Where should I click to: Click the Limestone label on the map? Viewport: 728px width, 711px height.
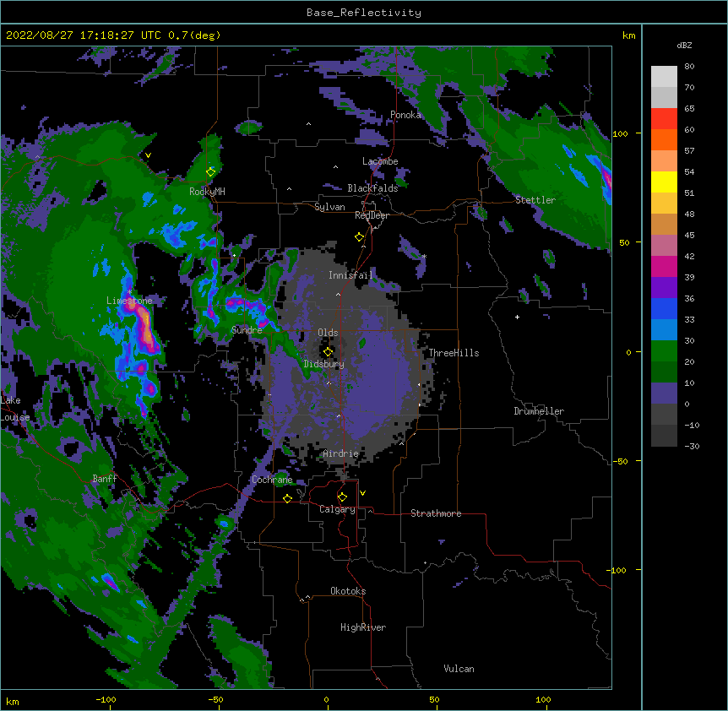(129, 301)
